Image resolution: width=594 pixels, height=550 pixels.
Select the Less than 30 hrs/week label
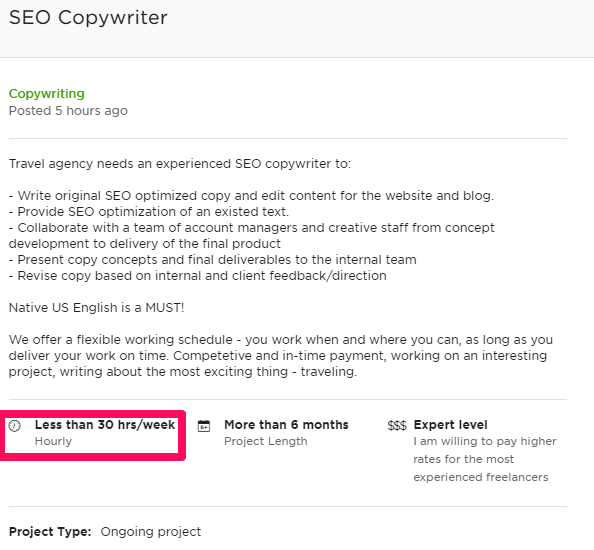[x=105, y=425]
